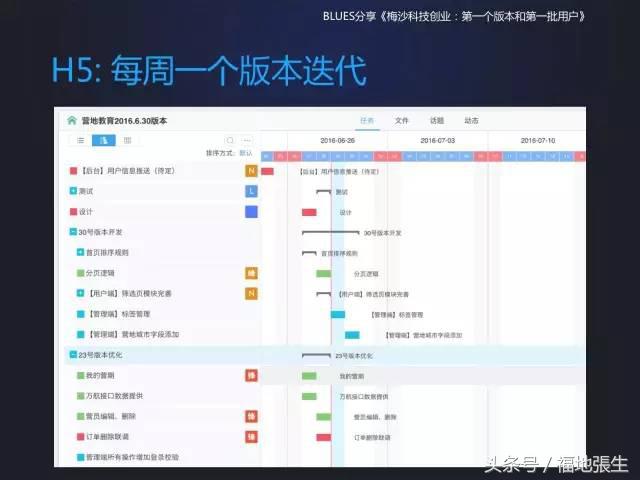Open the 文件 tab
The image size is (640, 480).
pos(402,120)
